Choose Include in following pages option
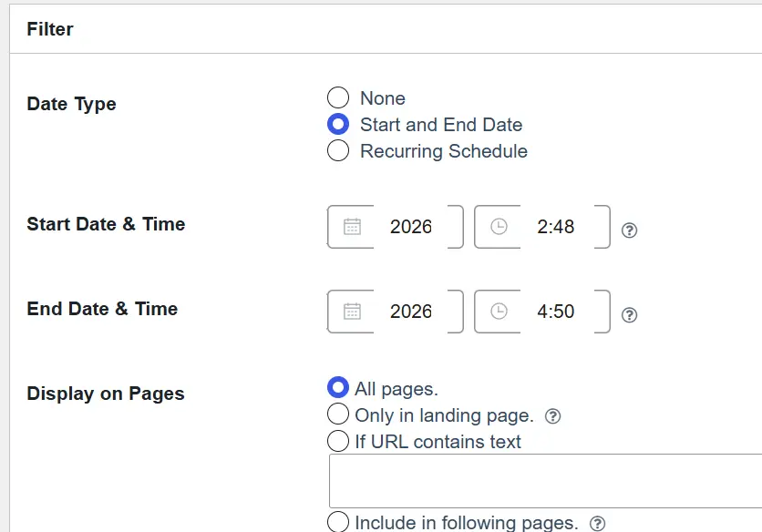 coord(338,521)
